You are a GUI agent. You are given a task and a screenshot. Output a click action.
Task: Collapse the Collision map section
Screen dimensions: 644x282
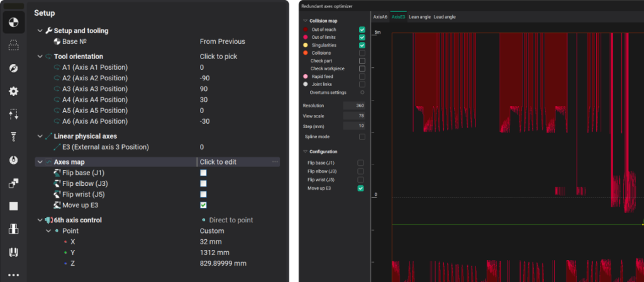pyautogui.click(x=305, y=21)
